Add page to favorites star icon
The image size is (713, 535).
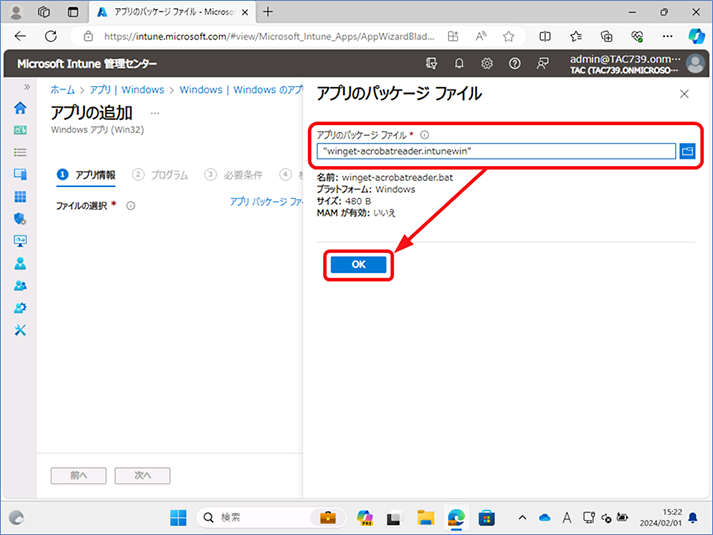tap(508, 36)
